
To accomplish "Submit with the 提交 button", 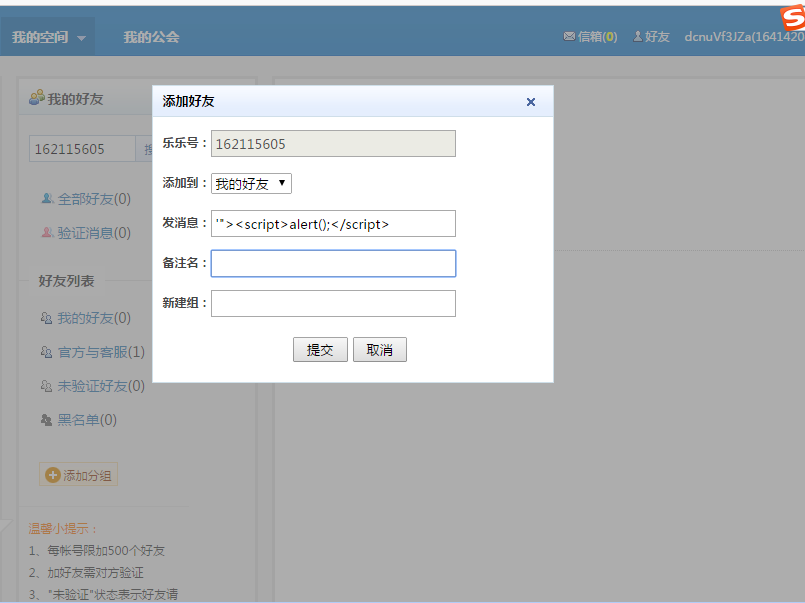I will pos(320,349).
